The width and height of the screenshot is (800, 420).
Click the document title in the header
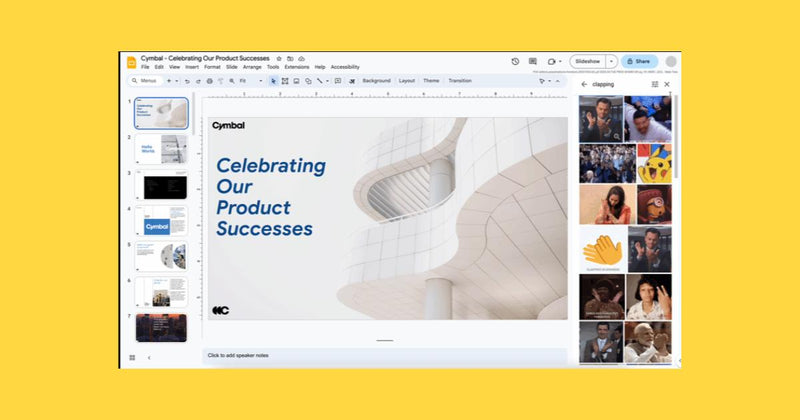(x=205, y=58)
